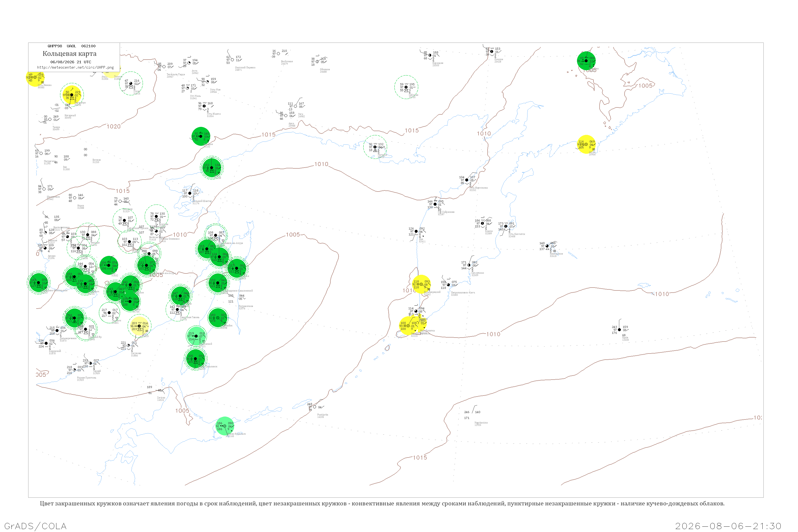The height and width of the screenshot is (532, 798).
Task: Select the green Екатерино-Никольское station circle
Action: coord(38,282)
